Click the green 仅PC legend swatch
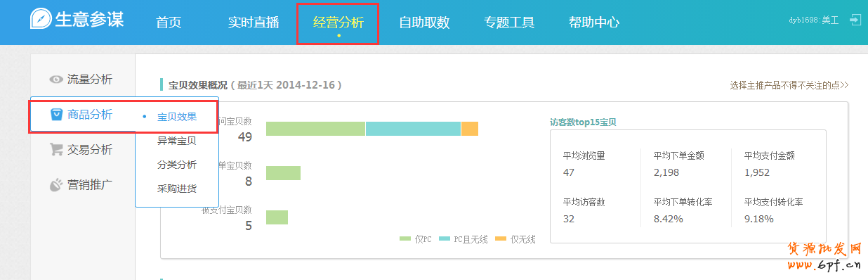Image resolution: width=868 pixels, height=280 pixels. pyautogui.click(x=405, y=239)
